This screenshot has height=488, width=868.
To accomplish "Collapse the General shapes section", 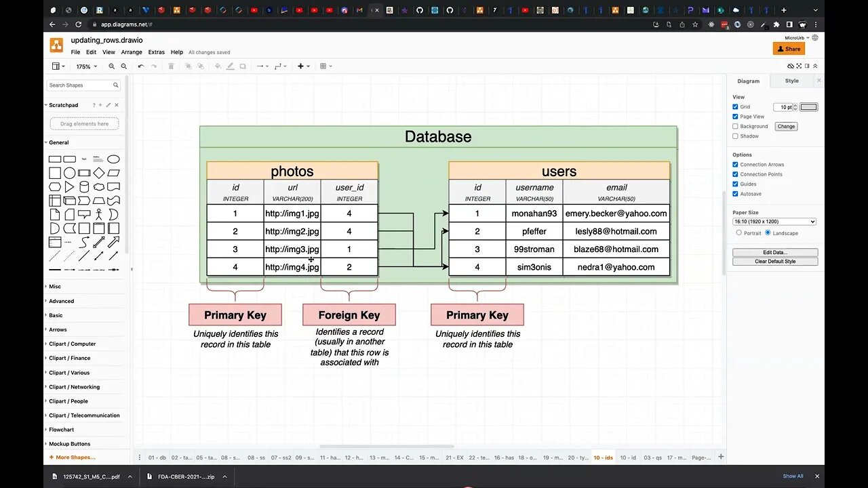I will [x=59, y=142].
